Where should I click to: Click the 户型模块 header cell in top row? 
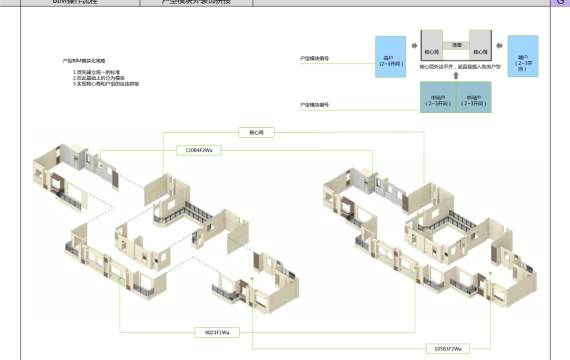pyautogui.click(x=196, y=3)
